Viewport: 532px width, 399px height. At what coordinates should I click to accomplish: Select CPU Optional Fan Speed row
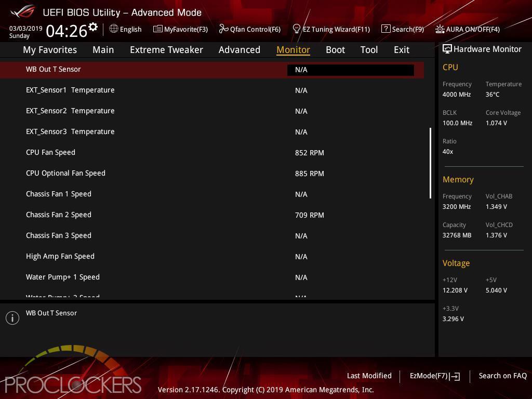click(x=212, y=174)
